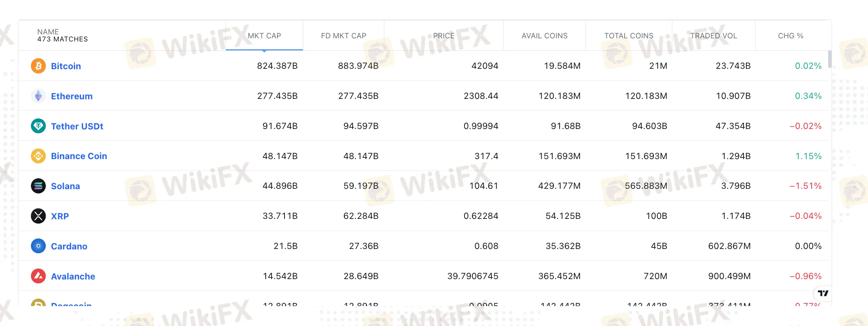Sort by AVAIL COINS column header
The width and height of the screenshot is (868, 326).
[x=544, y=36]
